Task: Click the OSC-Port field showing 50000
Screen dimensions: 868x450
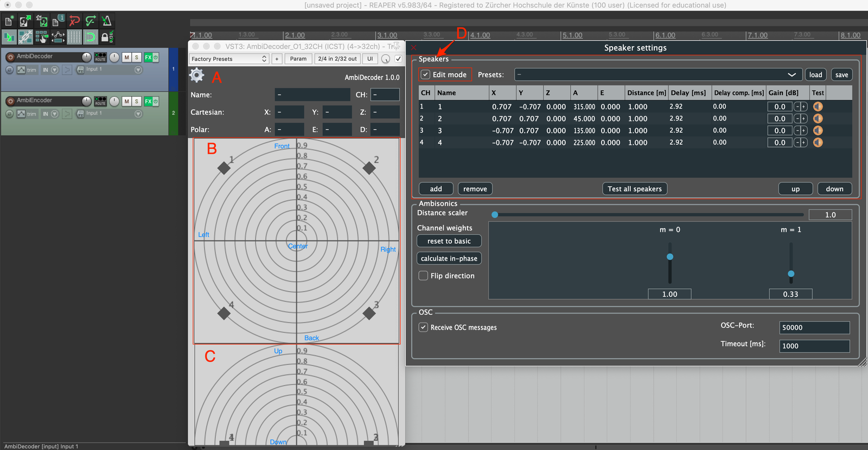Action: pos(814,327)
